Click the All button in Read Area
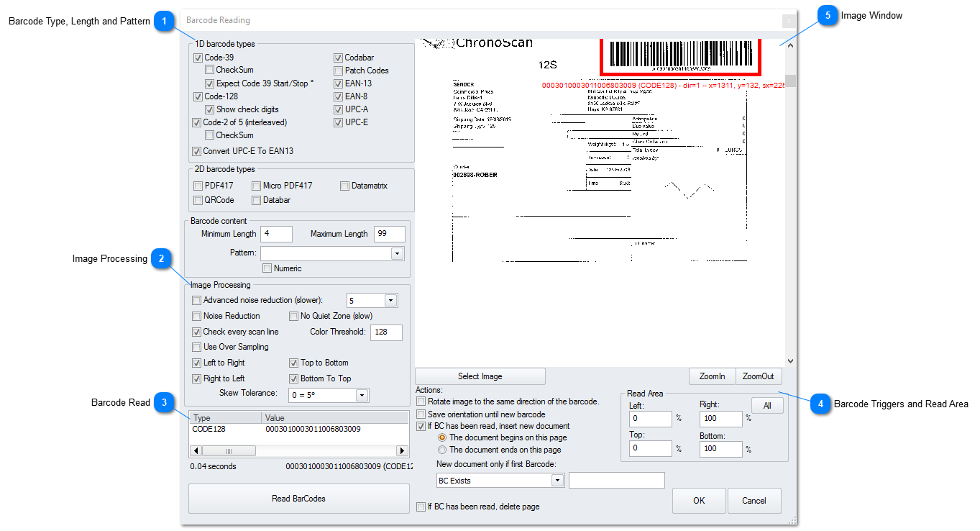980x531 pixels. [767, 405]
